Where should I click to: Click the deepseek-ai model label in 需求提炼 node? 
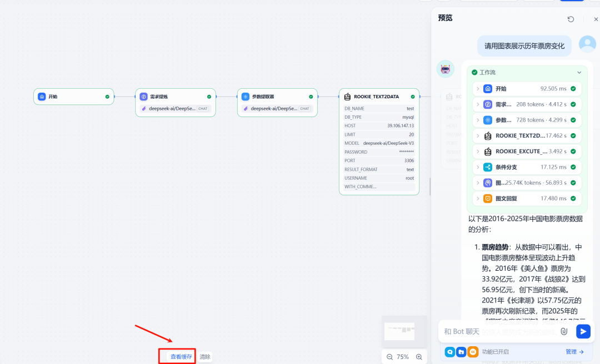pyautogui.click(x=172, y=109)
